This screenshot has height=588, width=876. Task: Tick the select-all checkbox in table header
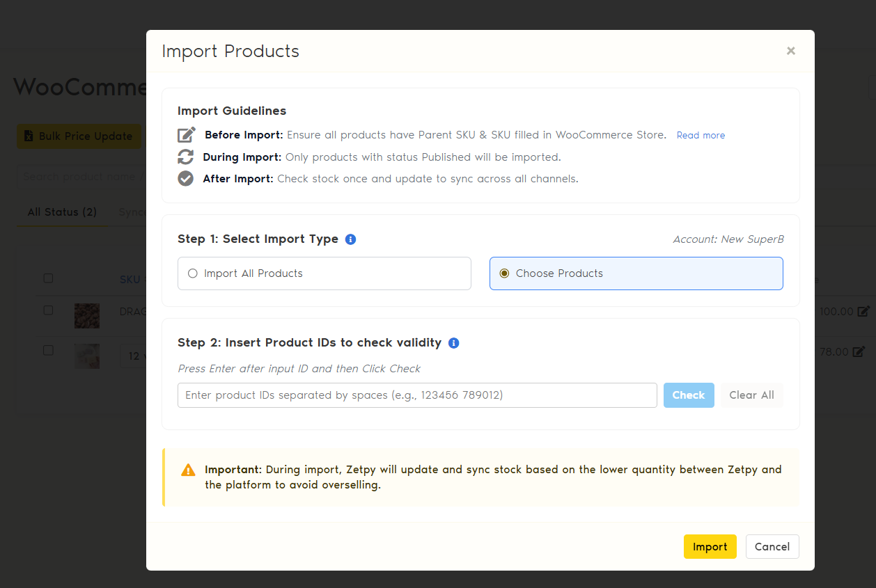pos(48,278)
